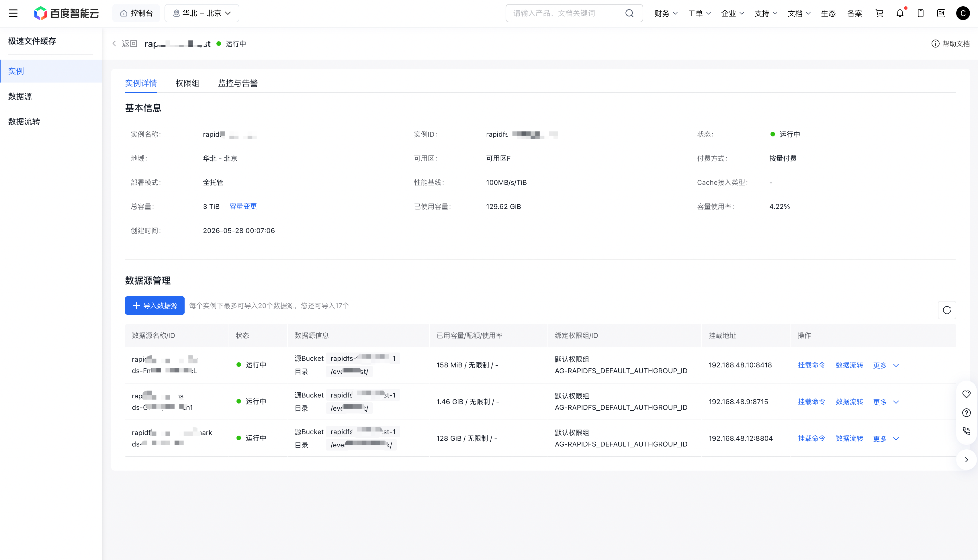The image size is (978, 560).
Task: Click the shopping cart icon
Action: 879,13
